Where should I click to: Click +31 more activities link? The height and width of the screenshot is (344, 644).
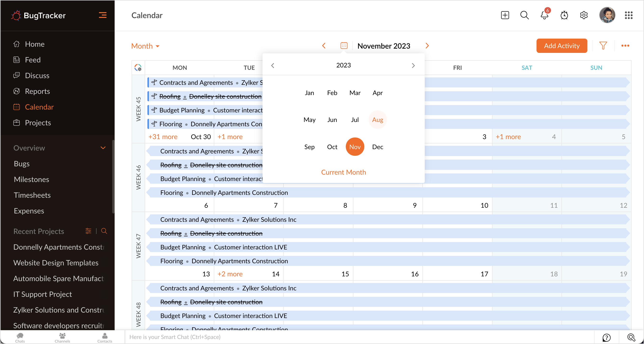pos(163,137)
